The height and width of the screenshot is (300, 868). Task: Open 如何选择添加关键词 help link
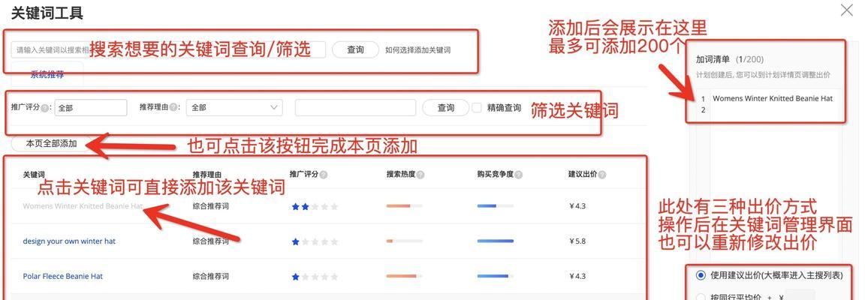point(418,49)
